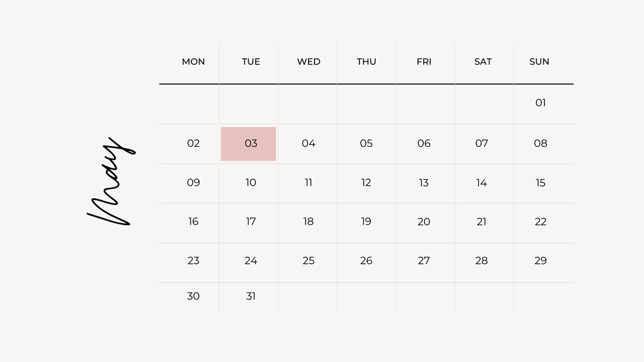Select May 02 in calendar
This screenshot has height=362, width=644.
point(193,143)
